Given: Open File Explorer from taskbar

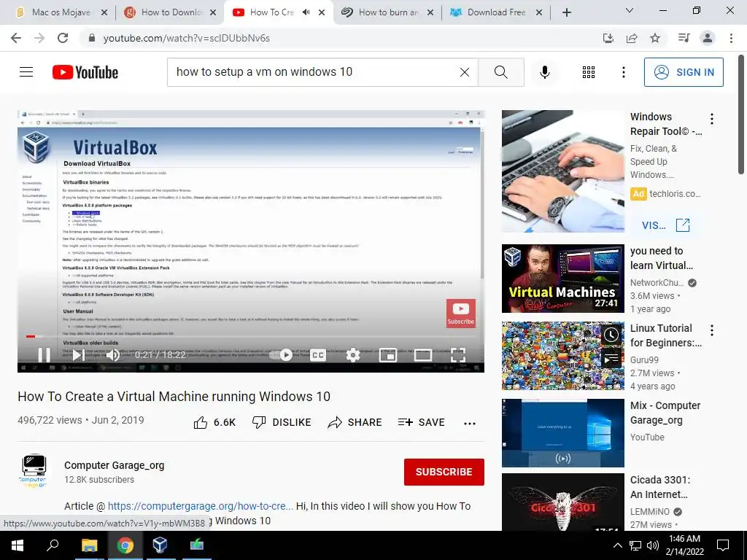Looking at the screenshot, I should click(x=89, y=545).
